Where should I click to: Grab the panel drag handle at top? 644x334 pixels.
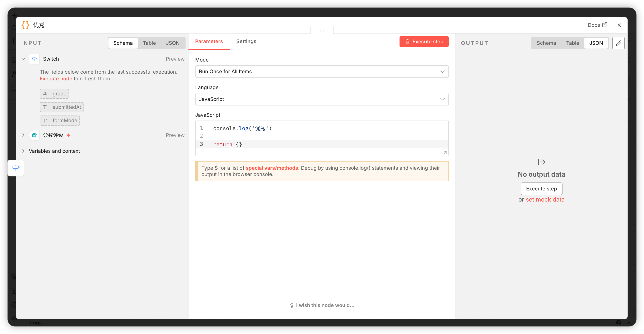pos(322,31)
